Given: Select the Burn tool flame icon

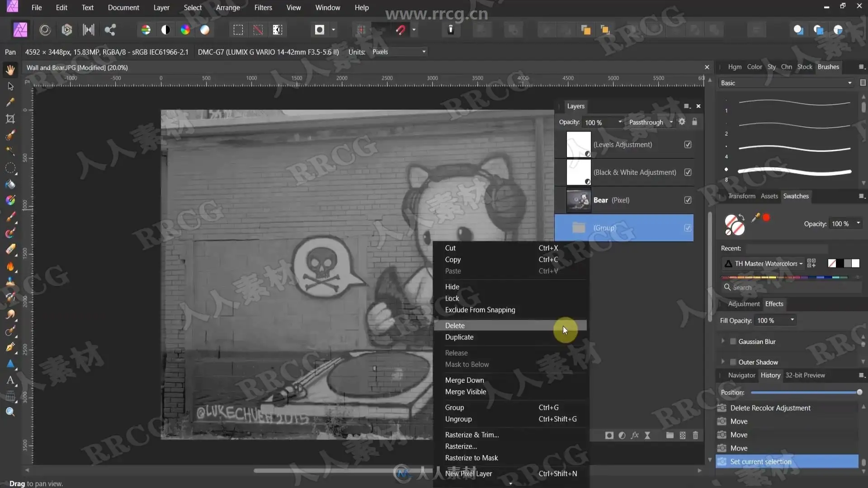Looking at the screenshot, I should (x=10, y=266).
